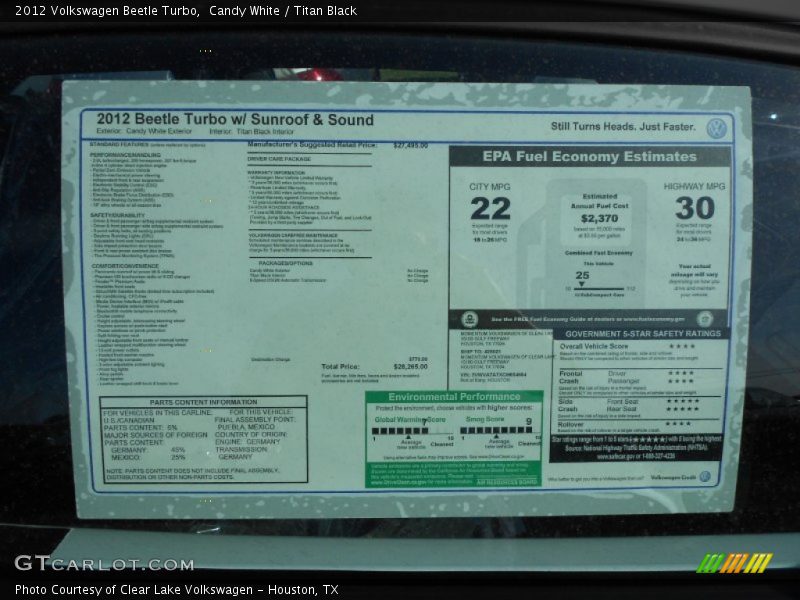Screen dimensions: 800x600
Task: Click the $27,495.00 MSRP amount
Action: (411, 145)
